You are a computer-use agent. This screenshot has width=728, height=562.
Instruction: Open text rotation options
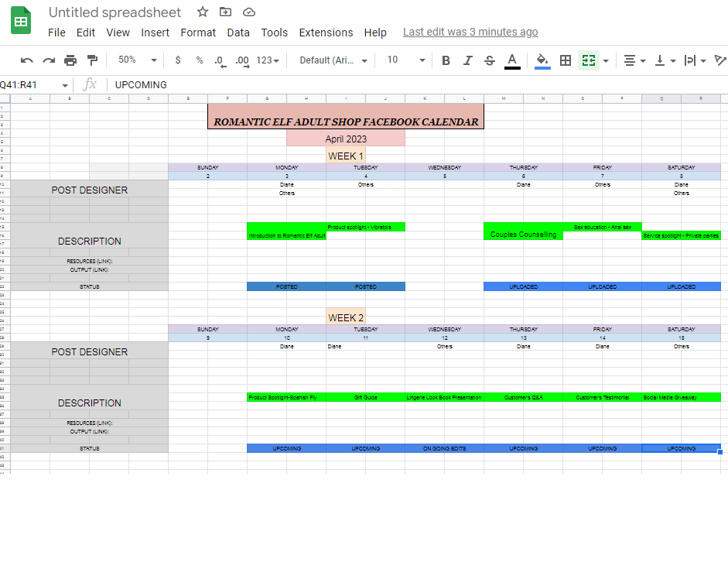click(x=720, y=60)
